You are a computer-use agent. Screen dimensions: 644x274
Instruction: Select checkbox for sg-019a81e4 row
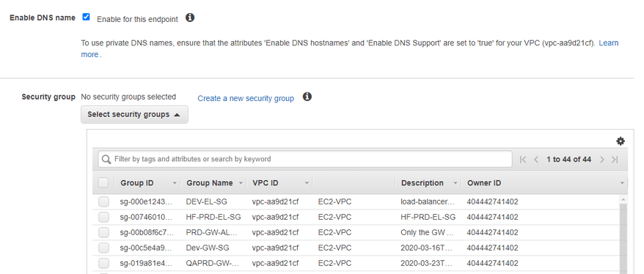tap(104, 263)
